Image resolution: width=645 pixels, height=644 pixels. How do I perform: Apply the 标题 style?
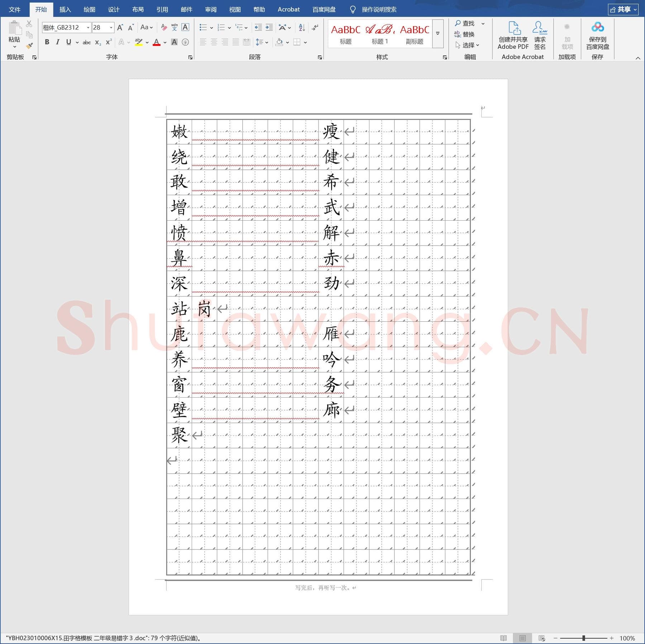coord(345,34)
